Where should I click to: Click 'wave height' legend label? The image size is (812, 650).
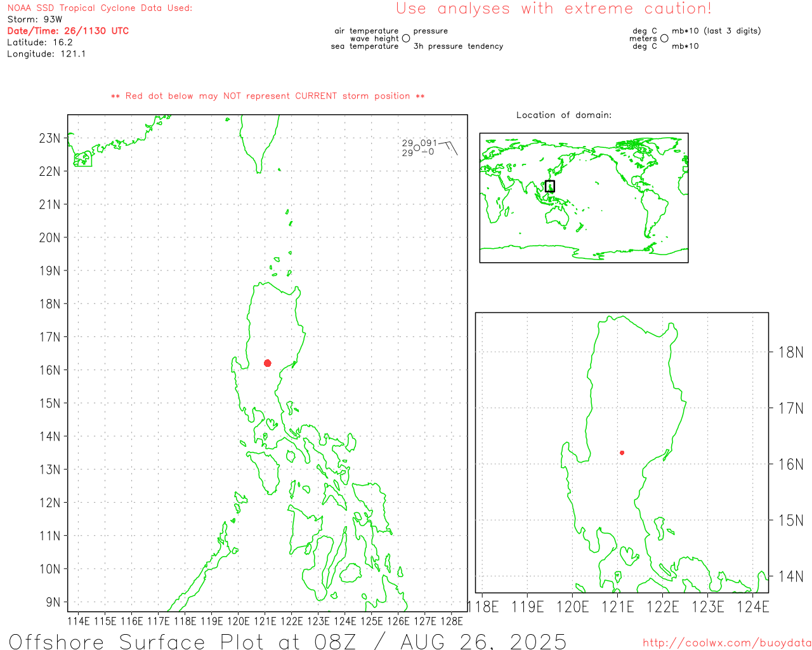374,39
